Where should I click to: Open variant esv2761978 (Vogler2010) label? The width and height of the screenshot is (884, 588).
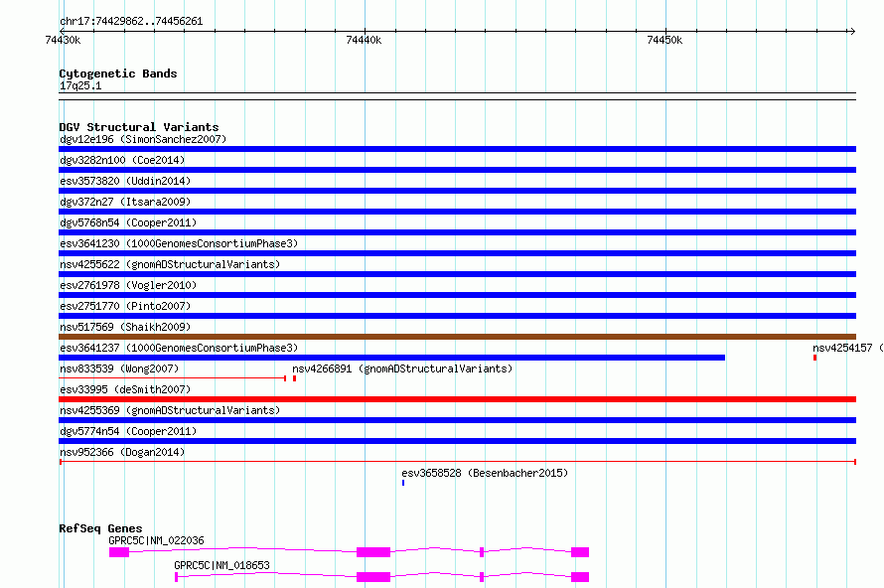click(x=128, y=285)
